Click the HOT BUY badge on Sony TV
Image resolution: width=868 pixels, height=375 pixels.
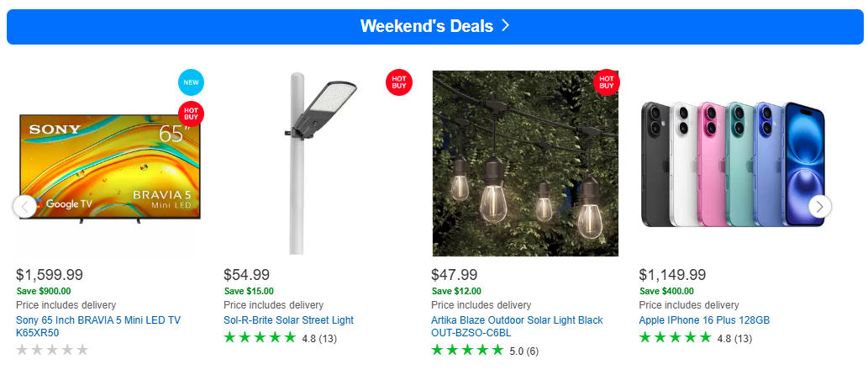pos(191,114)
